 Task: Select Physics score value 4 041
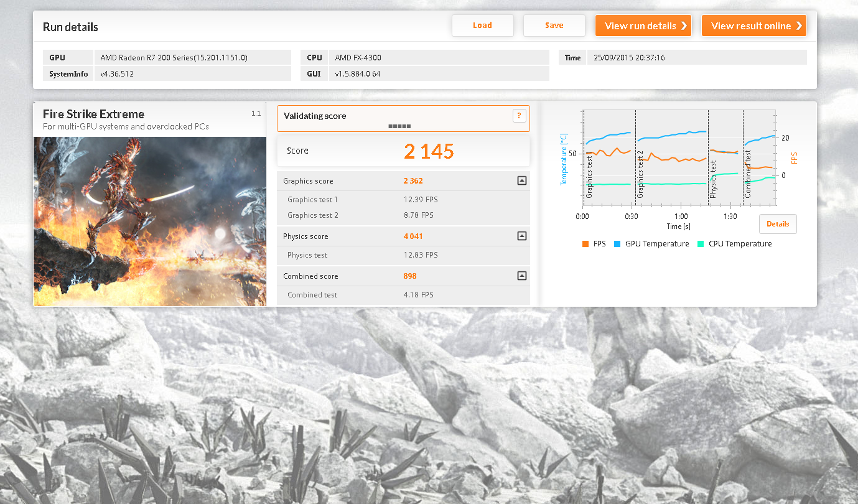coord(413,236)
